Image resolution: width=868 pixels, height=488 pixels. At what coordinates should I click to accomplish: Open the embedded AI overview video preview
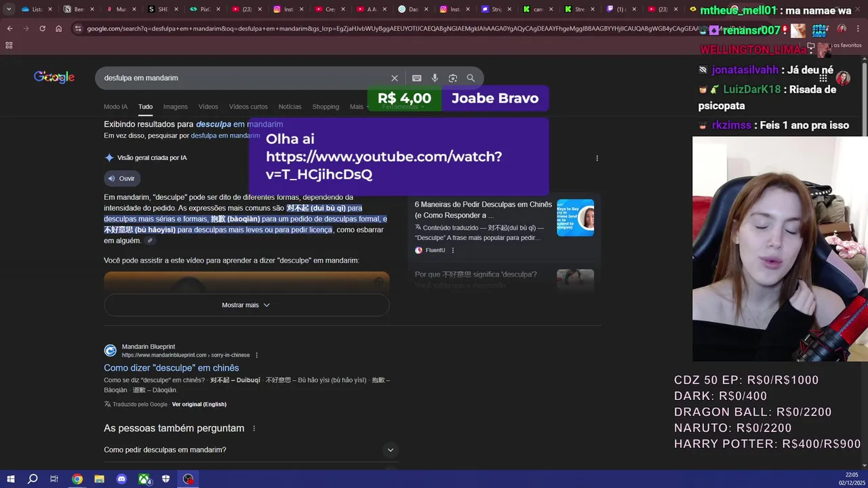click(x=246, y=281)
